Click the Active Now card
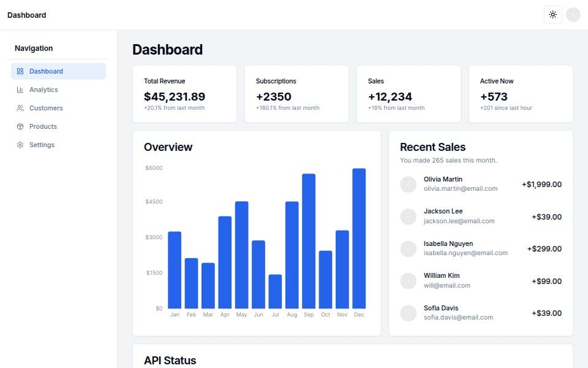This screenshot has height=368, width=588. [520, 93]
